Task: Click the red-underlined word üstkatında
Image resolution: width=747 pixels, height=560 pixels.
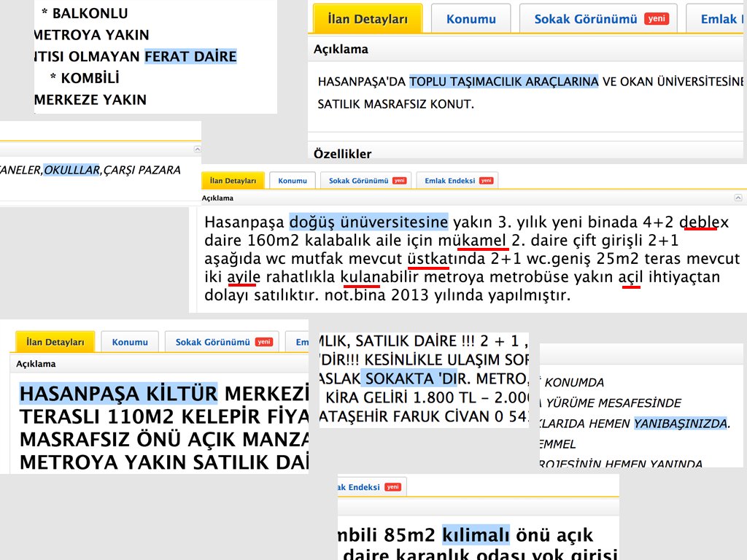Action: point(446,259)
